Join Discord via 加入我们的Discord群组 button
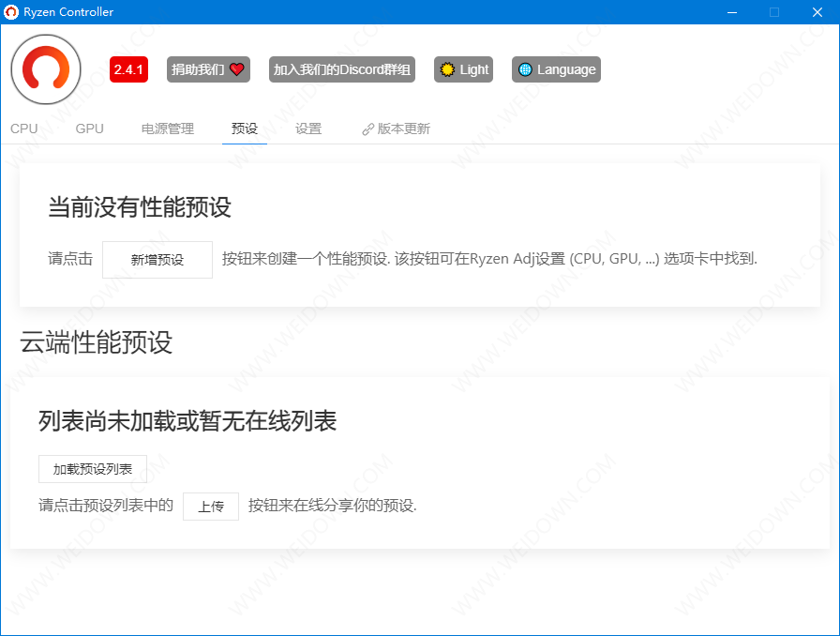 tap(342, 69)
